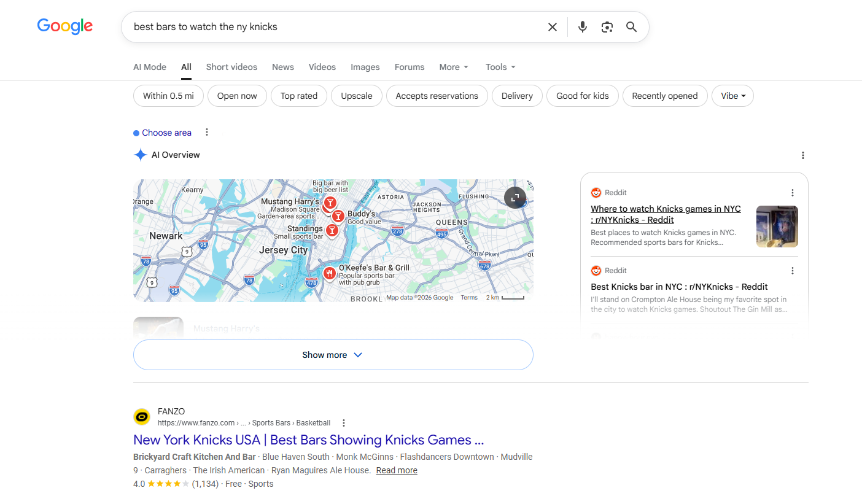Open the AI Overview three-dot options menu
Viewport: 862px width, 504px height.
click(802, 155)
